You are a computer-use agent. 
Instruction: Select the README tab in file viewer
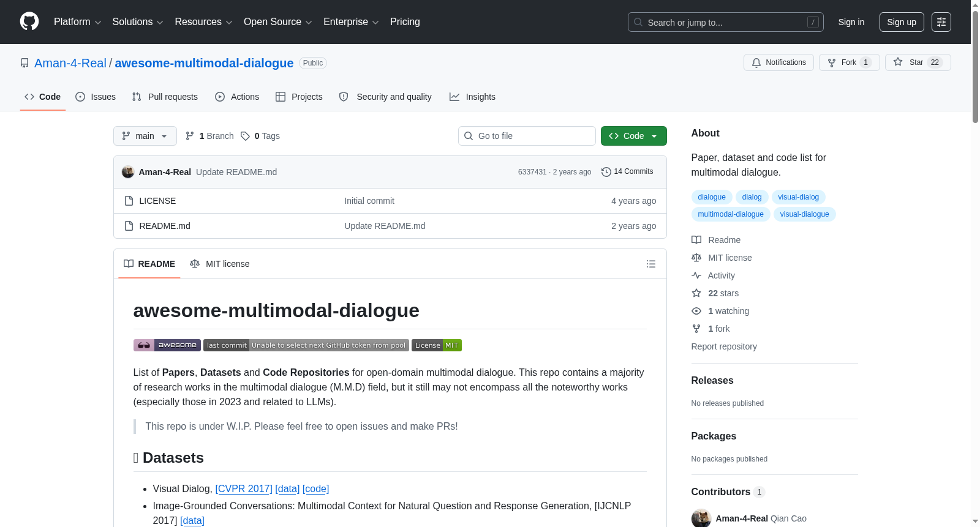149,264
